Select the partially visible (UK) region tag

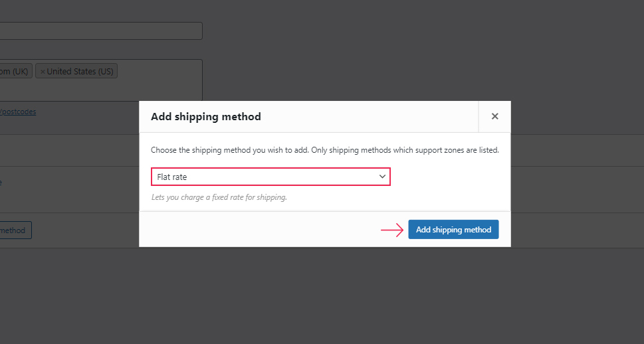15,71
